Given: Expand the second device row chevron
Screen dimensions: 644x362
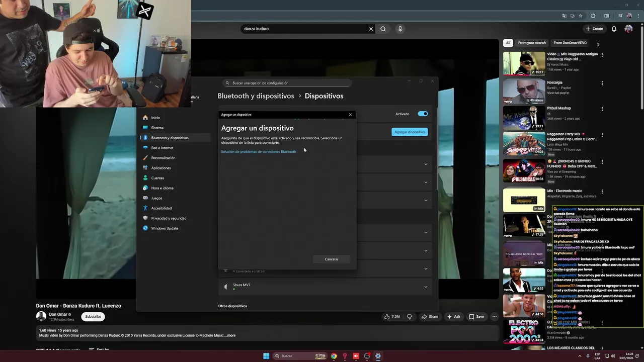Looking at the screenshot, I should [x=426, y=182].
